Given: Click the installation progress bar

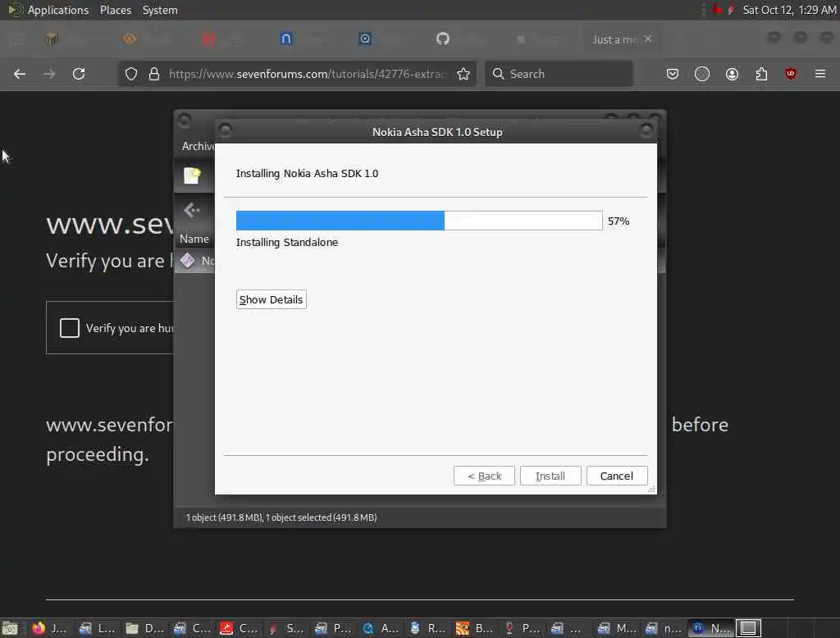Looking at the screenshot, I should click(419, 221).
